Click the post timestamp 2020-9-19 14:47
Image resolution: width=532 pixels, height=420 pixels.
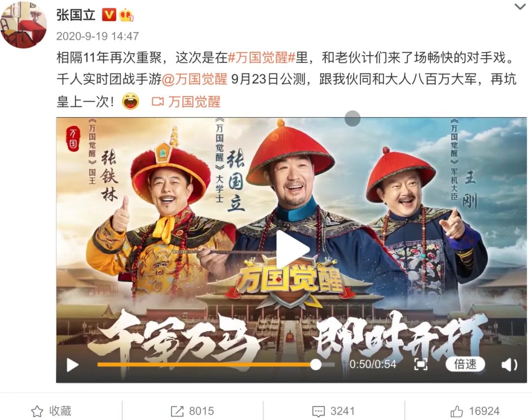[x=98, y=36]
